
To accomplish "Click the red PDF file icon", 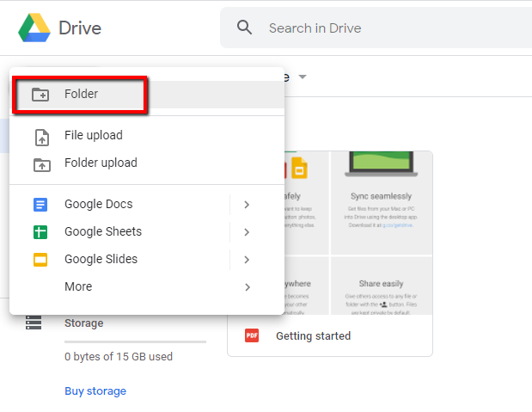I will [252, 335].
